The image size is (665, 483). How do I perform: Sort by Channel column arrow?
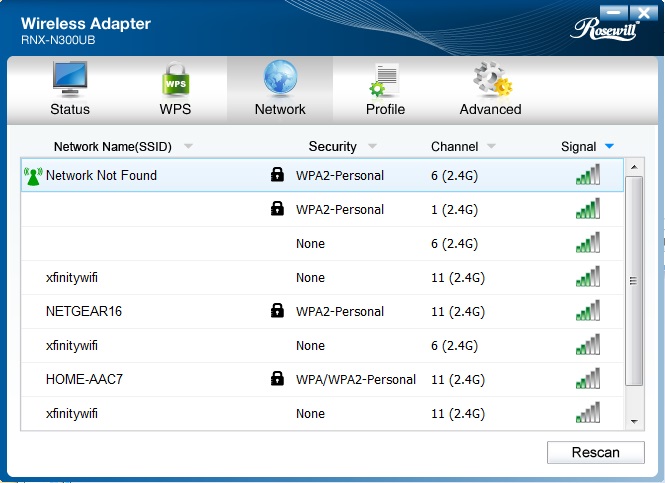(x=491, y=146)
